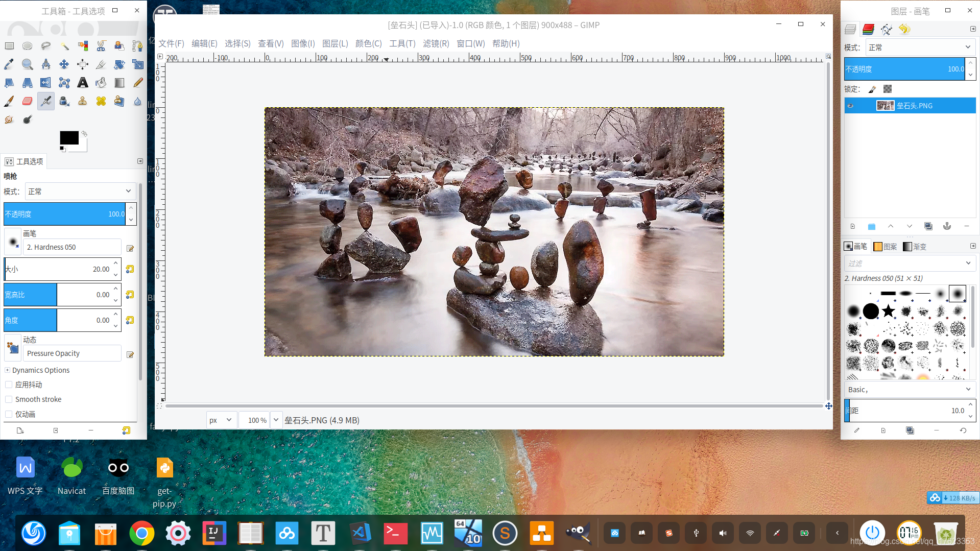Anchor the floating layer button
Screen dimensions: 980x551
947,226
